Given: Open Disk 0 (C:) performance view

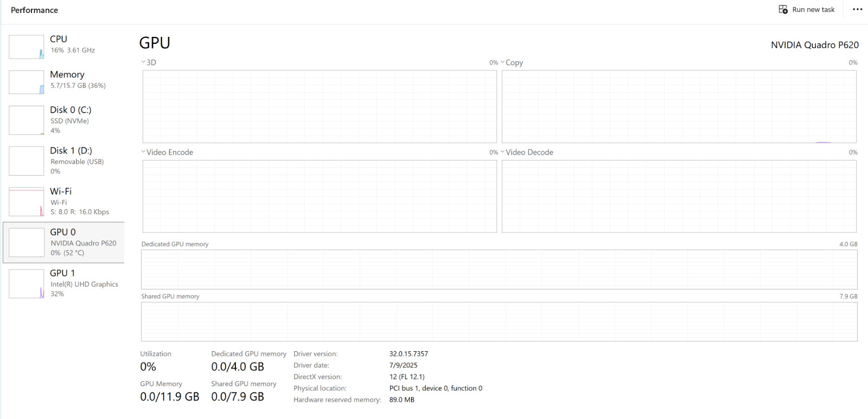Looking at the screenshot, I should (x=63, y=120).
